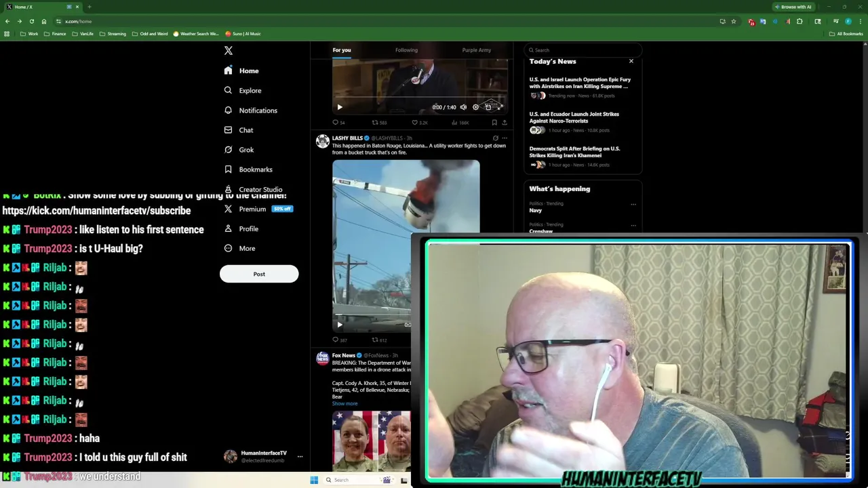The height and width of the screenshot is (488, 868).
Task: Open the top video's settings gear
Action: (x=475, y=107)
